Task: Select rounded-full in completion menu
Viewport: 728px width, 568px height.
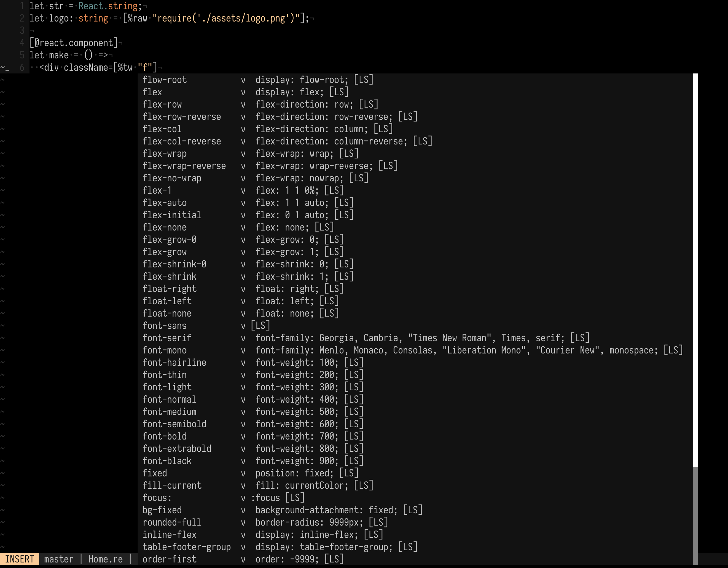Action: 172,522
